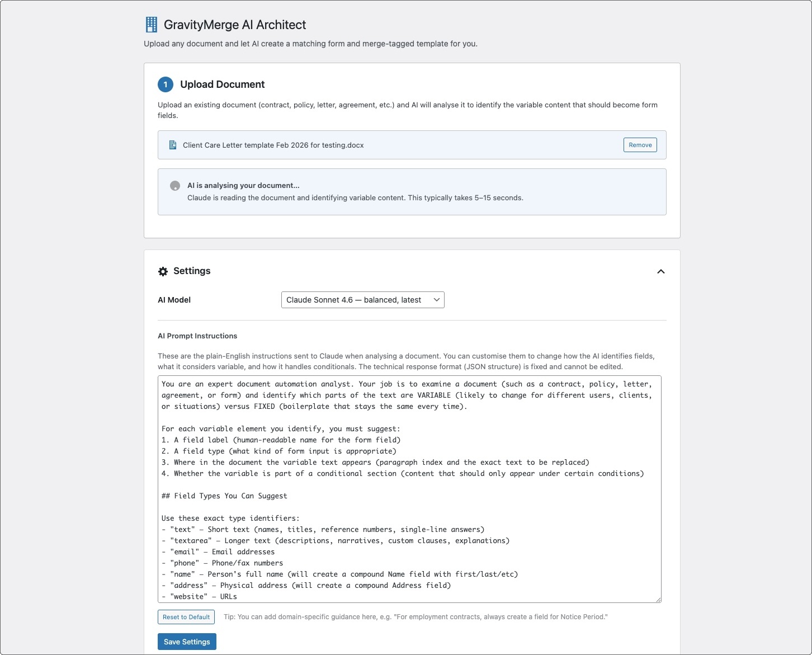Click the Settings section heading

pyautogui.click(x=192, y=271)
